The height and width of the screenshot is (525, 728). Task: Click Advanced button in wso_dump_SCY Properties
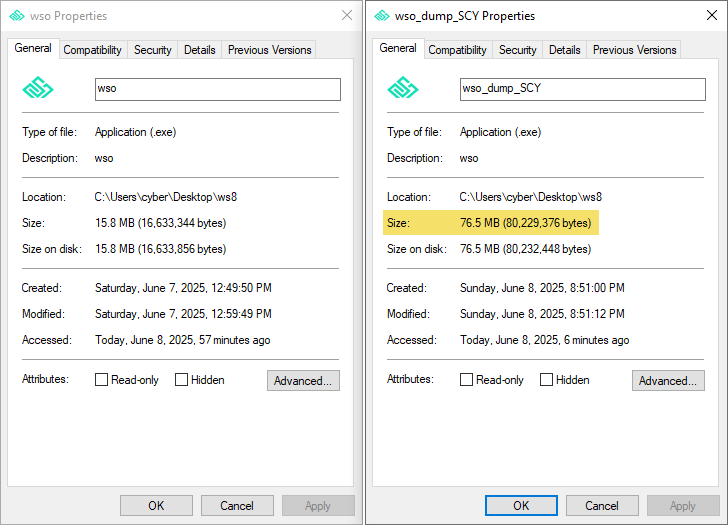pyautogui.click(x=668, y=381)
